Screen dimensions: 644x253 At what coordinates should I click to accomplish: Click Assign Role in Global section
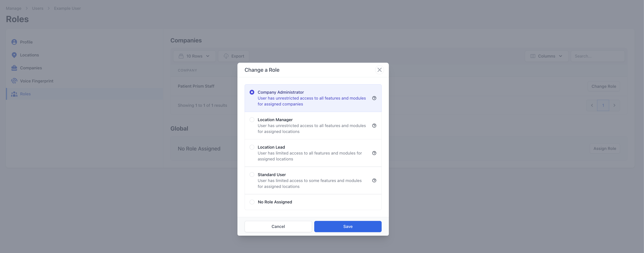(604, 149)
